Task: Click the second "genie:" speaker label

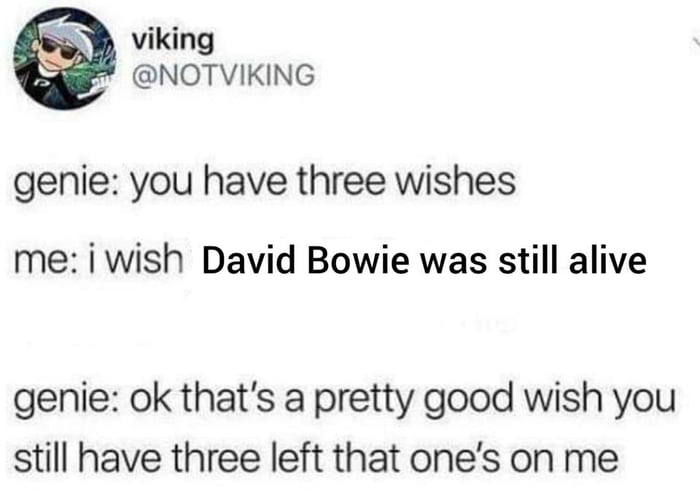Action: (67, 400)
